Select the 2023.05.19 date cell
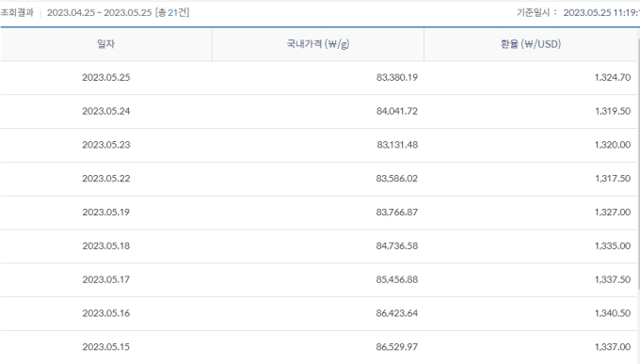 coord(106,213)
